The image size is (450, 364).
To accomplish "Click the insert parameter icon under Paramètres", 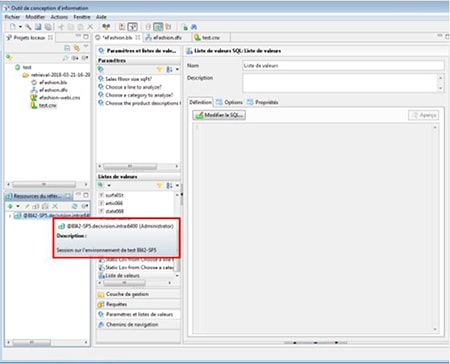I will coord(100,69).
